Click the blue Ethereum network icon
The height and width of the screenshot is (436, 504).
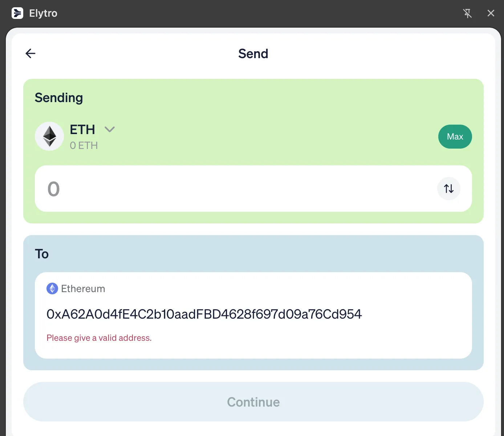[x=52, y=288]
